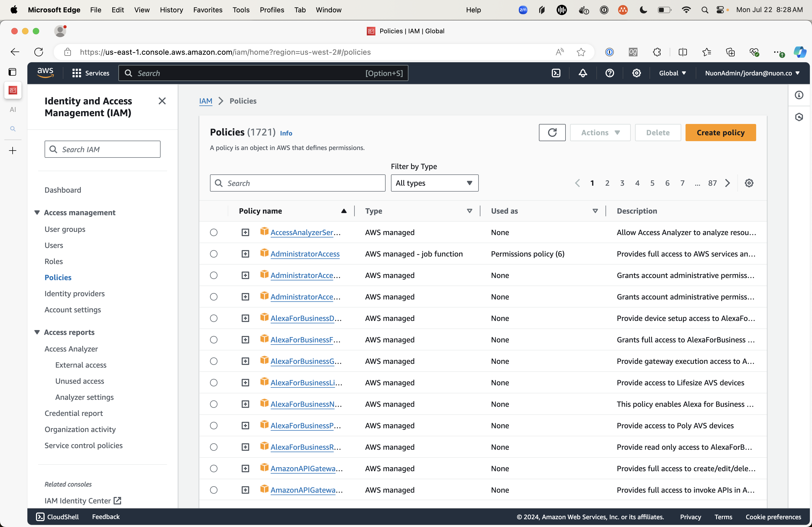Select the AlexaForBusinessReadOnly policy radio button
Viewport: 812px width, 527px height.
(x=213, y=447)
